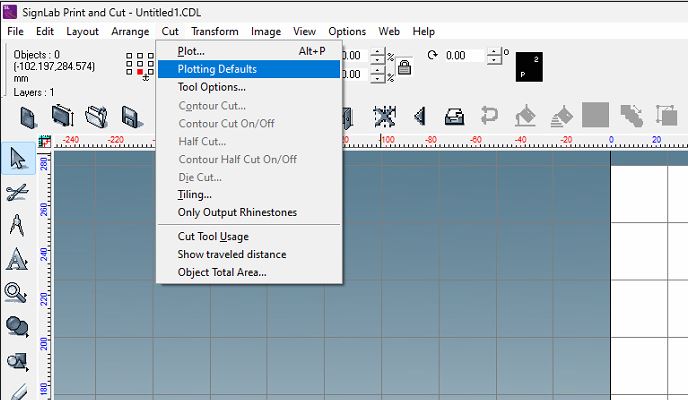Click the gray square toolbar icon
This screenshot has height=400, width=688.
(x=595, y=115)
